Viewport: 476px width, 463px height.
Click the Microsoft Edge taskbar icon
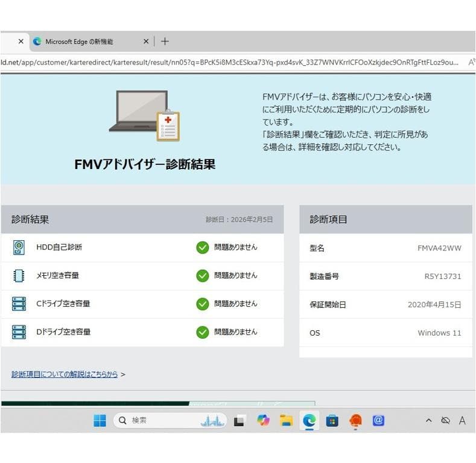[x=309, y=421]
